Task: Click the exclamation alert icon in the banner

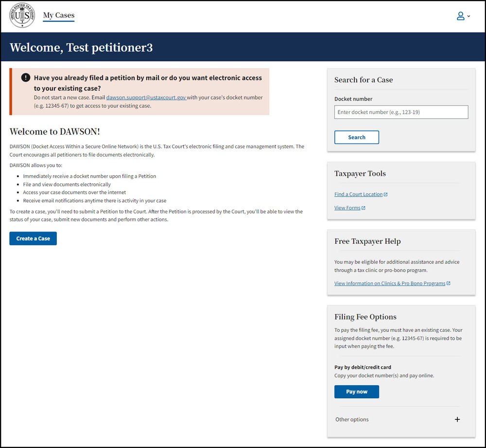Action: pyautogui.click(x=26, y=78)
